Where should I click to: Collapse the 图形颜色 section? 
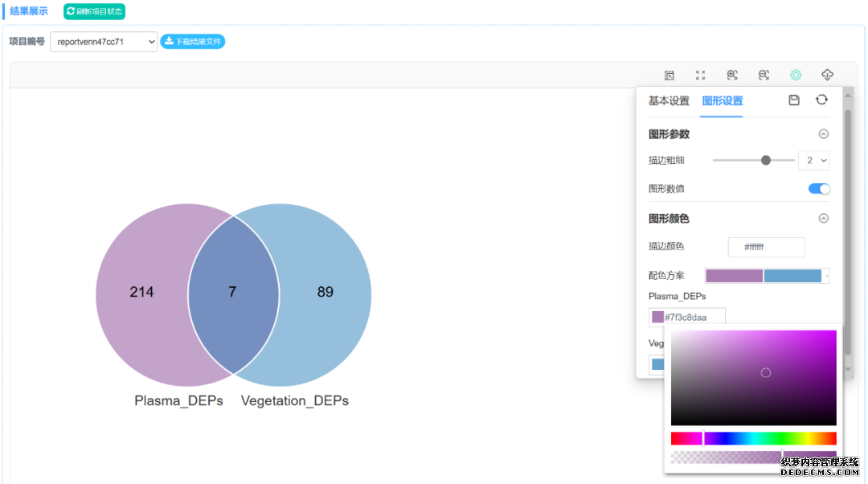(823, 218)
